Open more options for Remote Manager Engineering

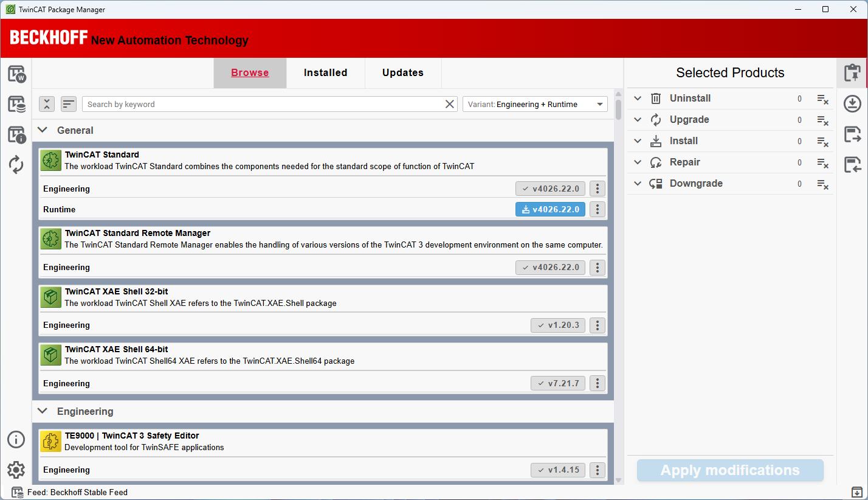click(598, 267)
